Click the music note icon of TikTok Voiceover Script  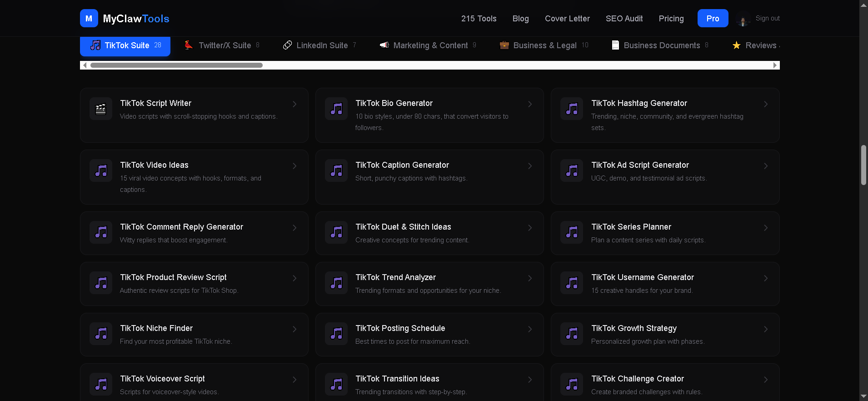coord(101,384)
